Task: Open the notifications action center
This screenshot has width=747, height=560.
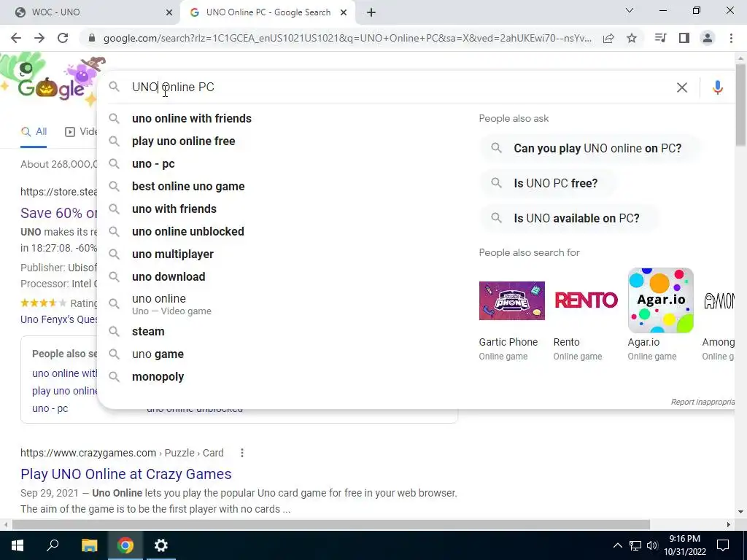Action: pos(723,545)
